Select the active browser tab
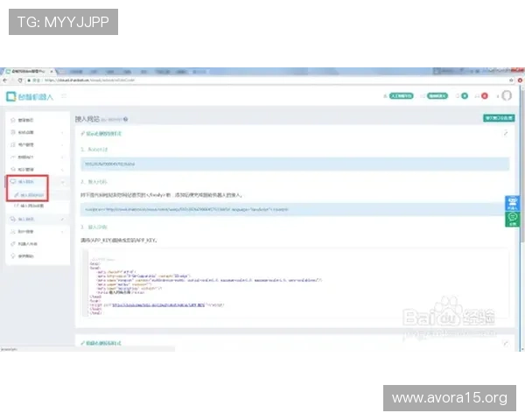This screenshot has height=420, width=525. [x=30, y=72]
